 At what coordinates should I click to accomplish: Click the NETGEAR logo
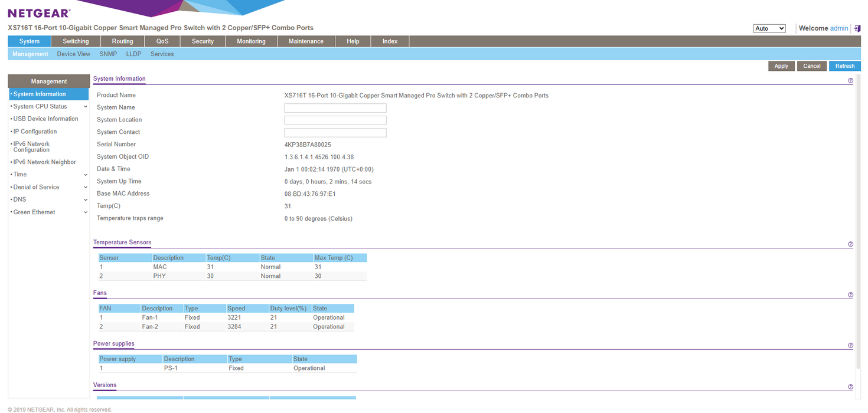(x=39, y=13)
